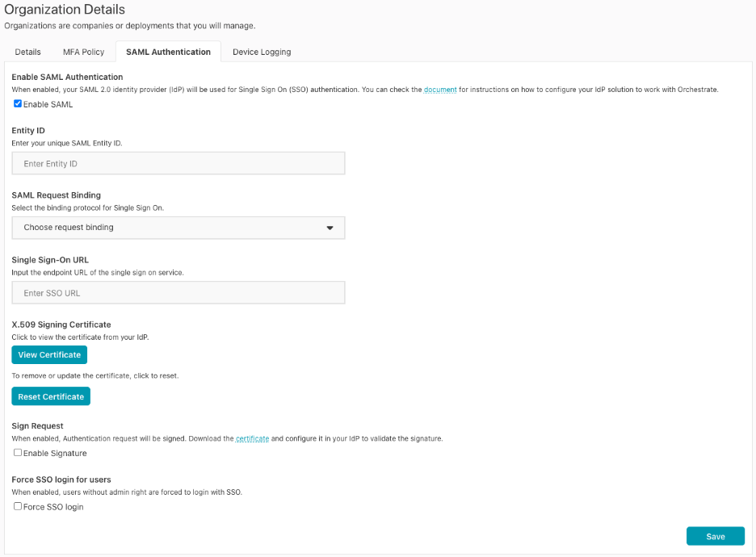Click the View Certificate button
Image resolution: width=756 pixels, height=557 pixels.
tap(49, 355)
